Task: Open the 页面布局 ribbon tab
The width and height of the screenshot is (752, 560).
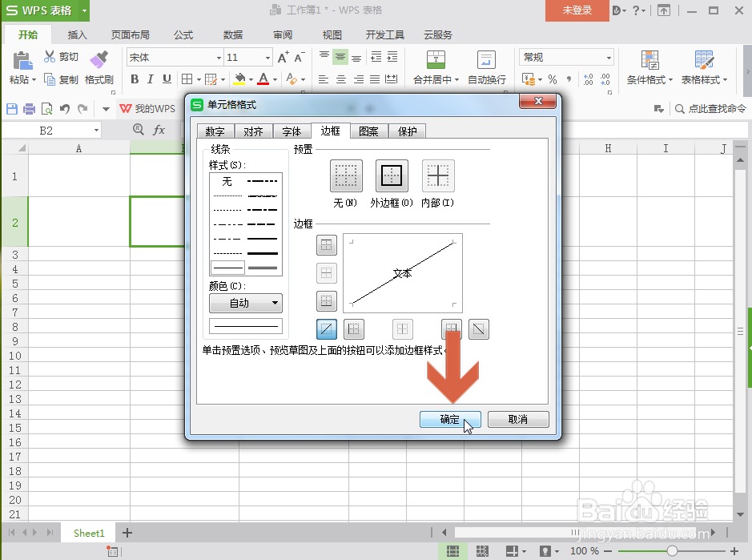Action: click(130, 35)
